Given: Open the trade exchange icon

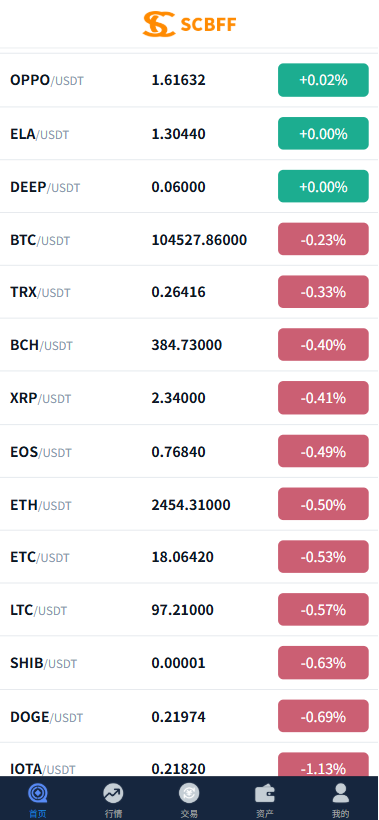Looking at the screenshot, I should (x=189, y=793).
